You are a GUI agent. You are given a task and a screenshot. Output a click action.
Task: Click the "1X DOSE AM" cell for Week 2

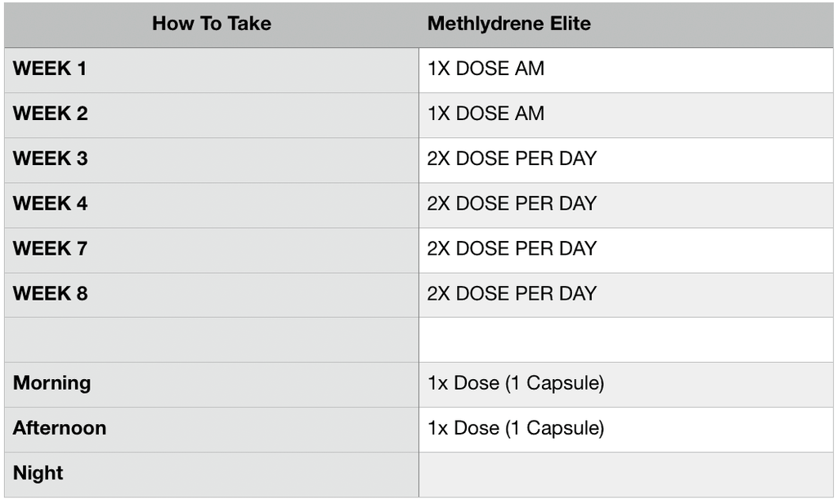tap(486, 114)
